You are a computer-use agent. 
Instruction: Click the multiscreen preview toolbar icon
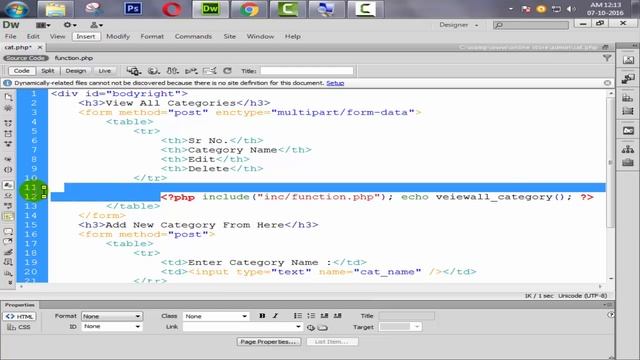coord(133,71)
